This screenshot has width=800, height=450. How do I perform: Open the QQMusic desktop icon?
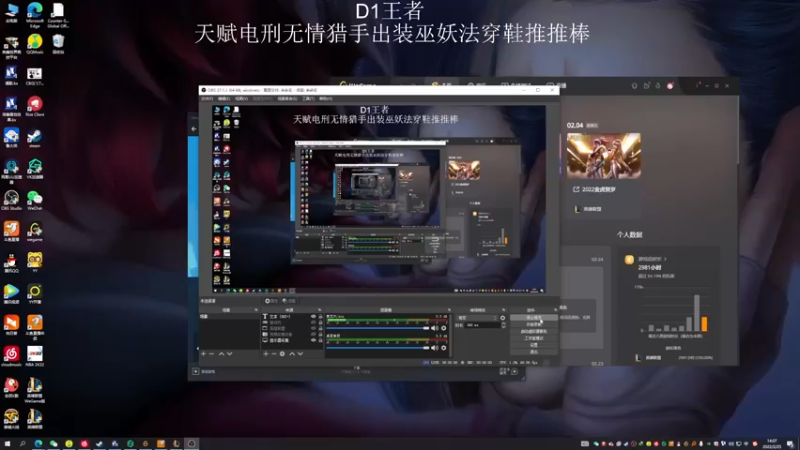pos(34,44)
